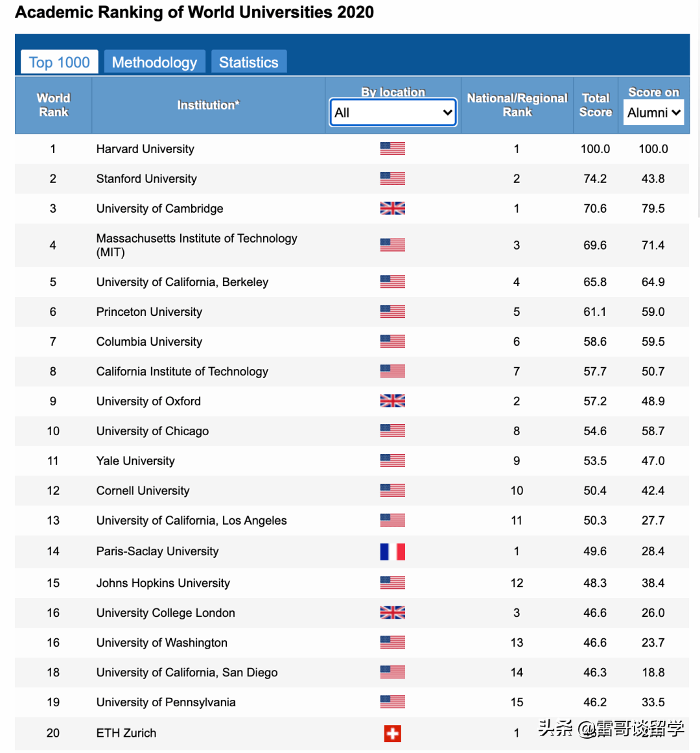Click University of Oxford institution name
Image resolution: width=700 pixels, height=753 pixels.
pos(148,401)
